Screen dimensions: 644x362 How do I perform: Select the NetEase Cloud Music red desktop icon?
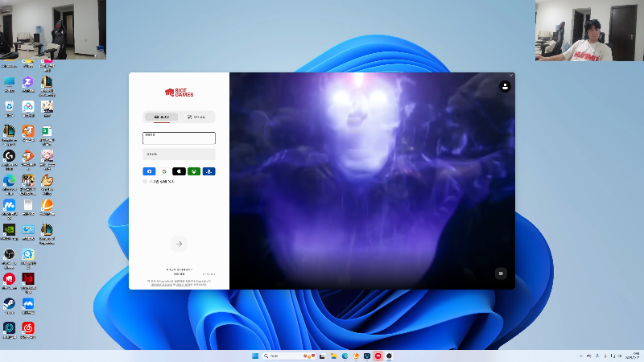pos(28,331)
